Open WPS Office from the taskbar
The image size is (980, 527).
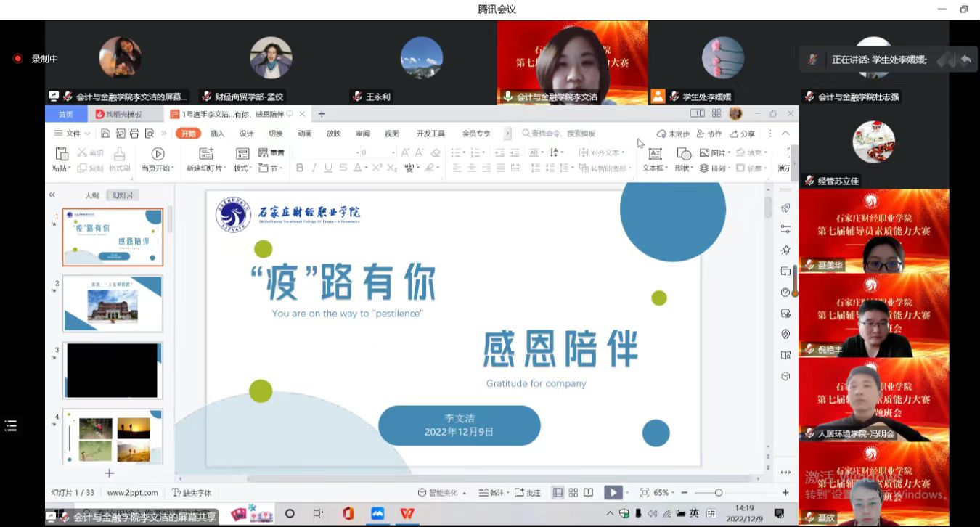pos(407,514)
